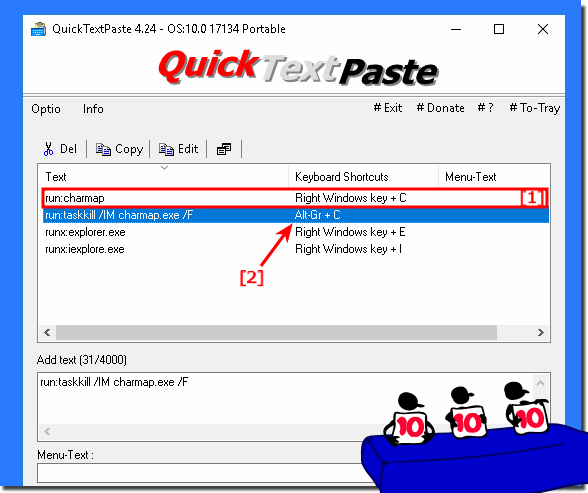588x493 pixels.
Task: Click the QuickTextPaste app icon in title bar
Action: click(x=38, y=29)
